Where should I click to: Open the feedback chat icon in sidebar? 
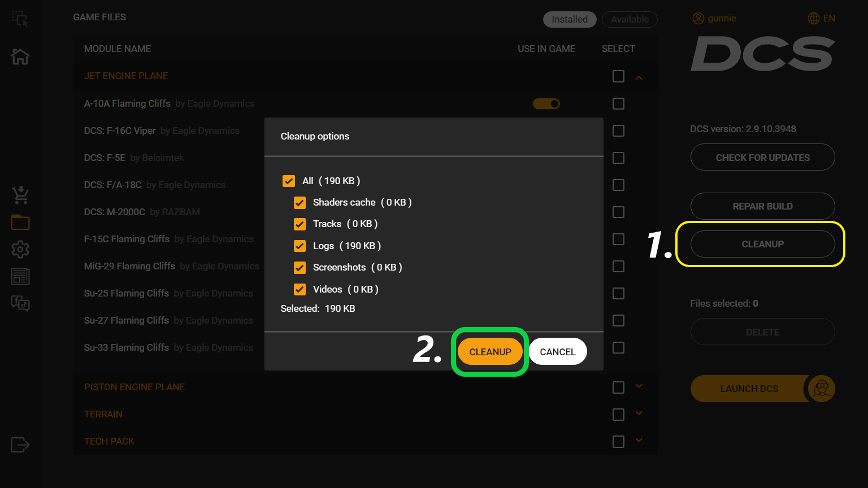tap(20, 303)
